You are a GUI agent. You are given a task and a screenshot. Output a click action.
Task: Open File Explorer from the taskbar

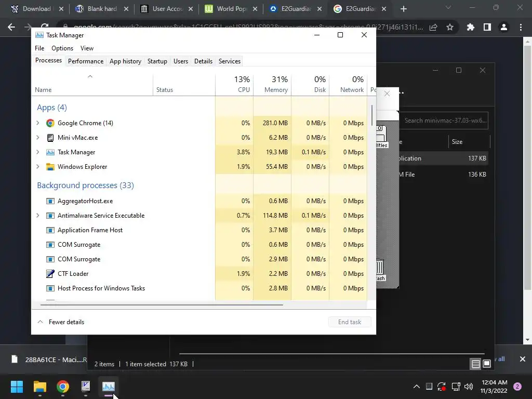coord(39,387)
